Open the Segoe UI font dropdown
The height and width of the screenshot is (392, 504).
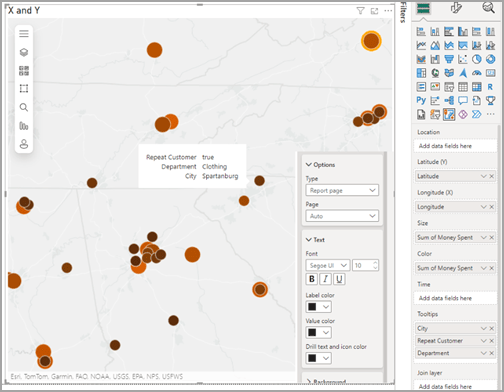pyautogui.click(x=328, y=265)
